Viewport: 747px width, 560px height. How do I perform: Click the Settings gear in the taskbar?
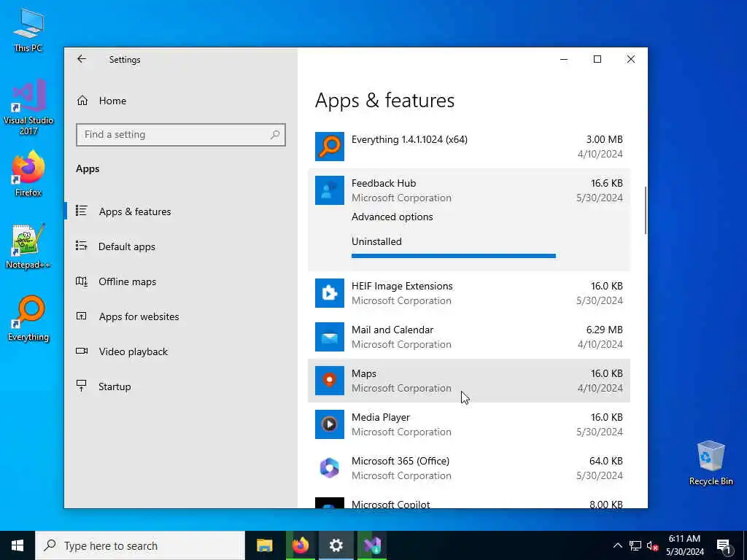tap(336, 545)
